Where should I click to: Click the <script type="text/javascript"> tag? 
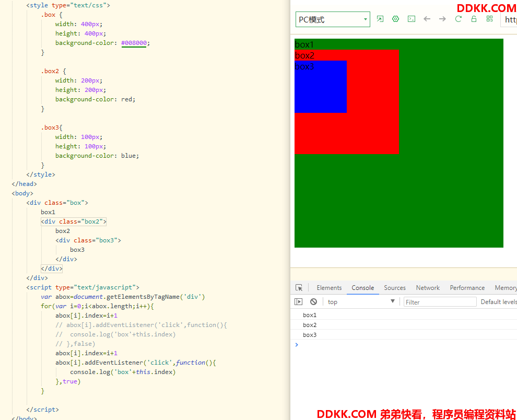83,287
